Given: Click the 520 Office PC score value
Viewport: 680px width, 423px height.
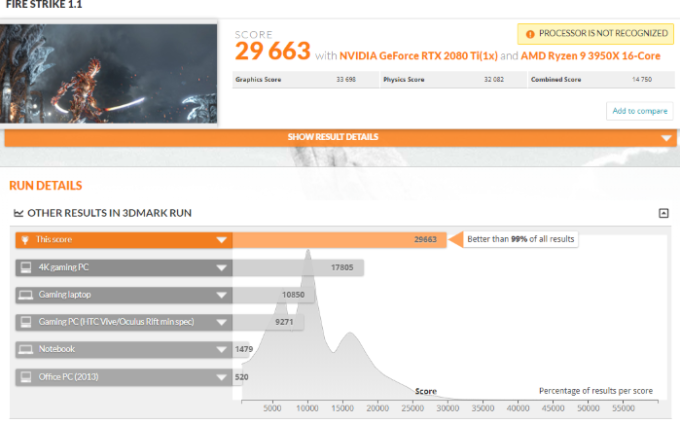Looking at the screenshot, I should tap(242, 377).
